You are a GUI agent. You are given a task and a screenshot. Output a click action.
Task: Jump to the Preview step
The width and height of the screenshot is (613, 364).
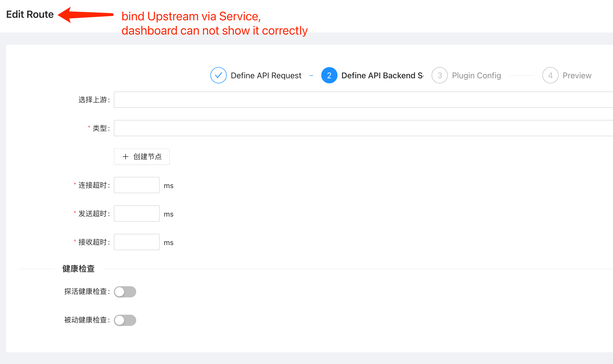click(577, 75)
